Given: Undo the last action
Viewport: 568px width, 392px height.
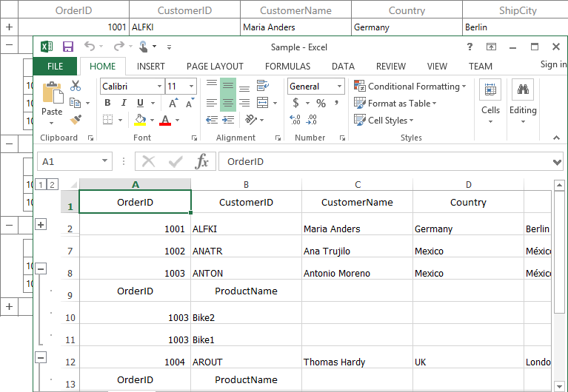Looking at the screenshot, I should [x=90, y=47].
